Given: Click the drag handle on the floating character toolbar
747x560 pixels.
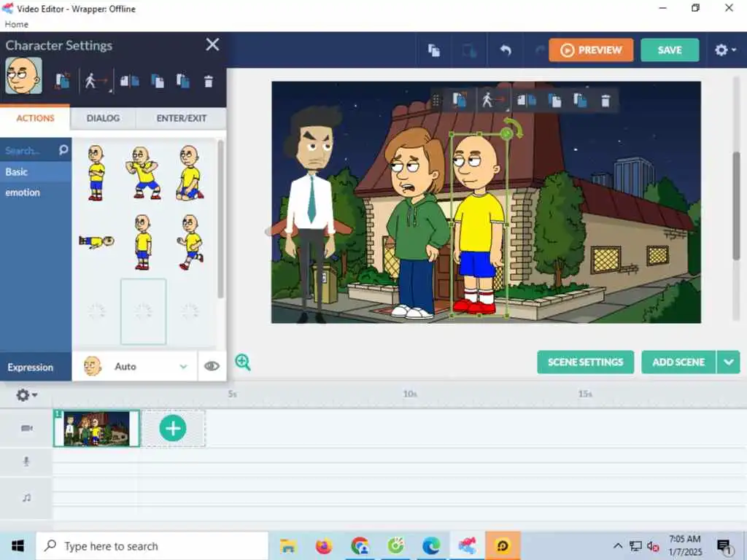Looking at the screenshot, I should coord(436,101).
